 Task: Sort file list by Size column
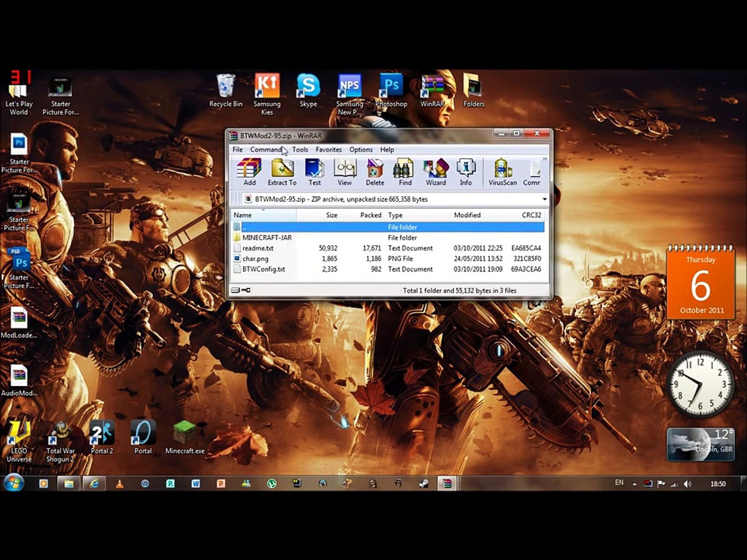(319, 215)
